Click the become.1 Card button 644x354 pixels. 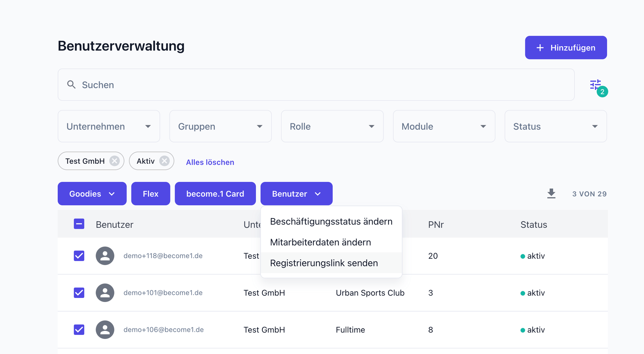click(215, 194)
